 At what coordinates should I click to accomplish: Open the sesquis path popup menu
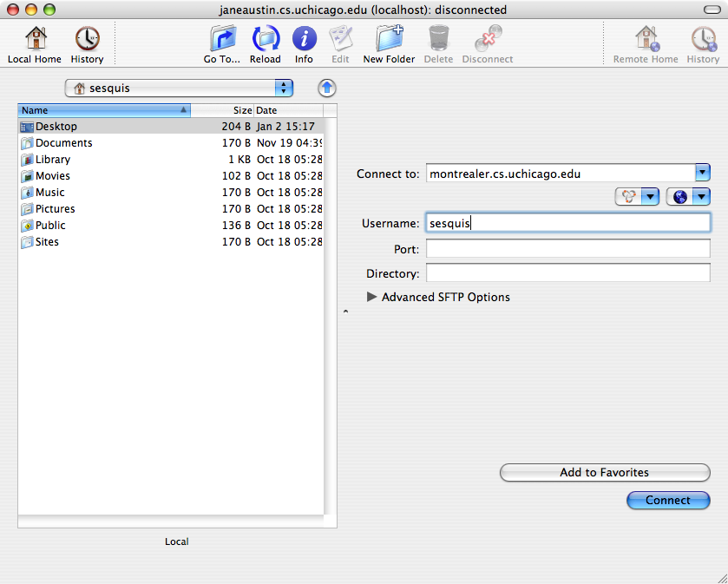pos(179,88)
